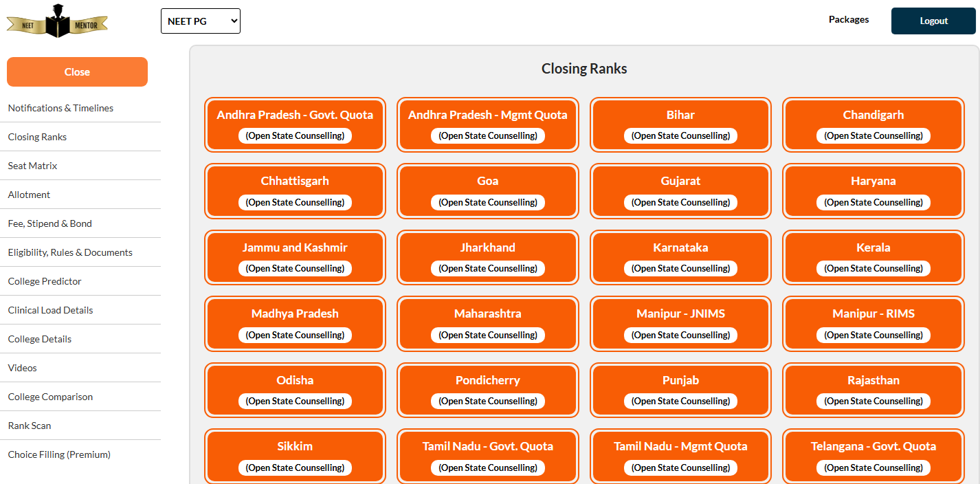Open College Details in sidebar

click(40, 339)
